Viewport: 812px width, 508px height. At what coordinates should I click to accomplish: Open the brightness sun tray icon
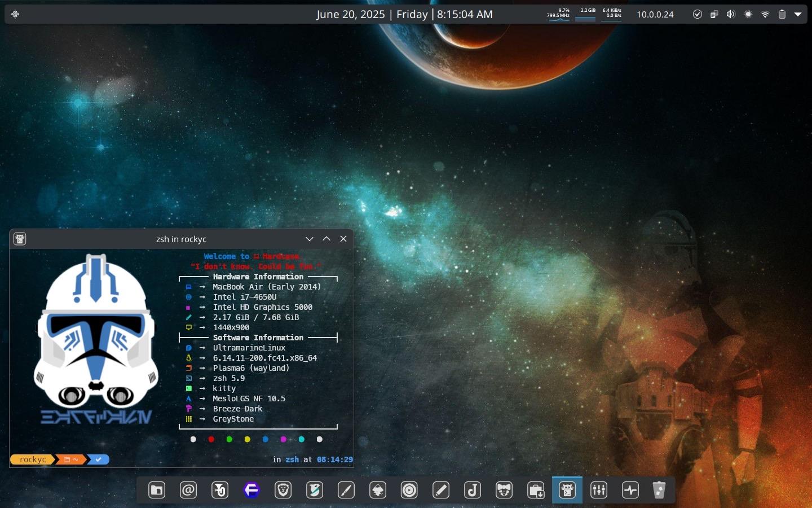748,14
